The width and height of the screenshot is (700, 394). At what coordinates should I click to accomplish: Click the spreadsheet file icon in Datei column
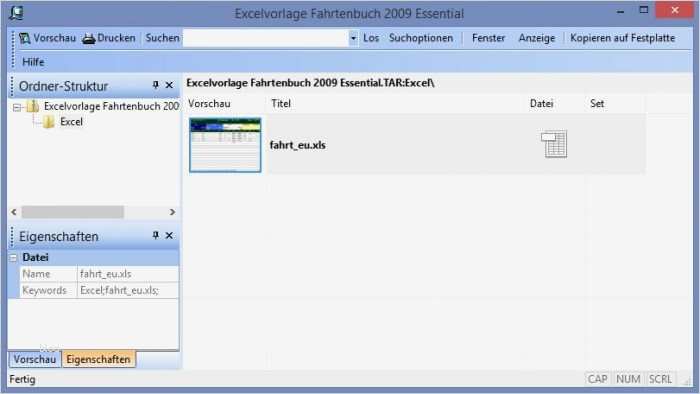[554, 144]
